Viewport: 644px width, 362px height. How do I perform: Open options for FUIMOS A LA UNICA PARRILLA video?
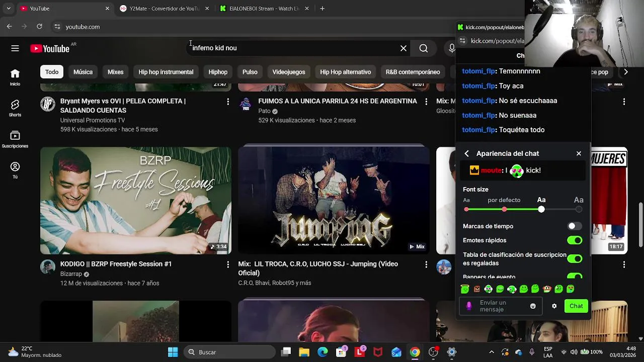tap(426, 102)
